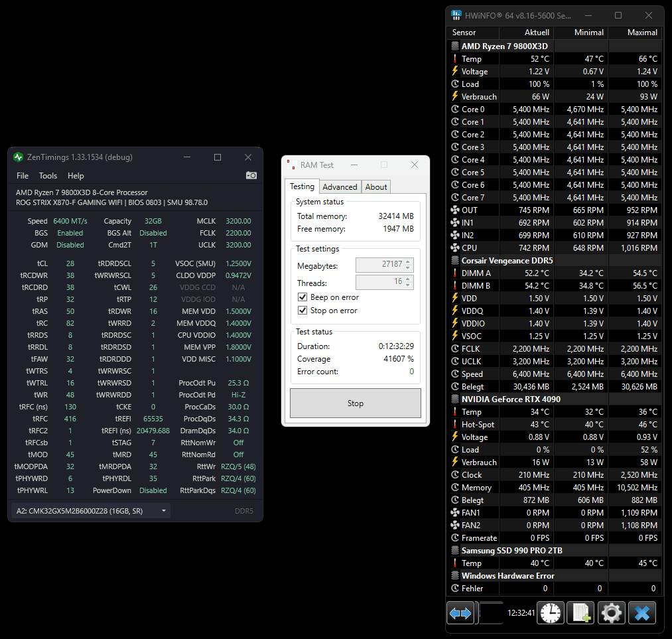The width and height of the screenshot is (672, 639).
Task: Reset HWiNFO min/max with clock icon
Action: [551, 613]
